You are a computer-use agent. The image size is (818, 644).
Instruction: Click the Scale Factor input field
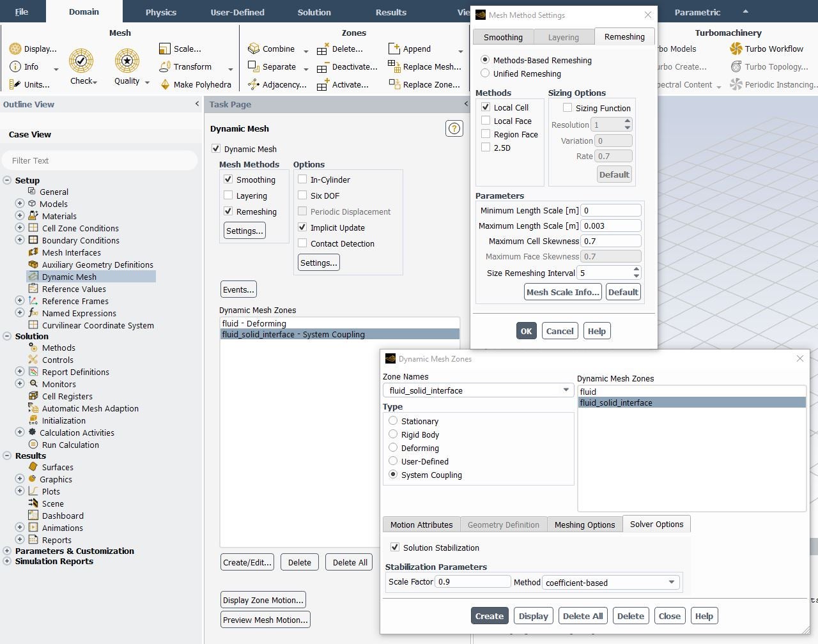(x=473, y=581)
